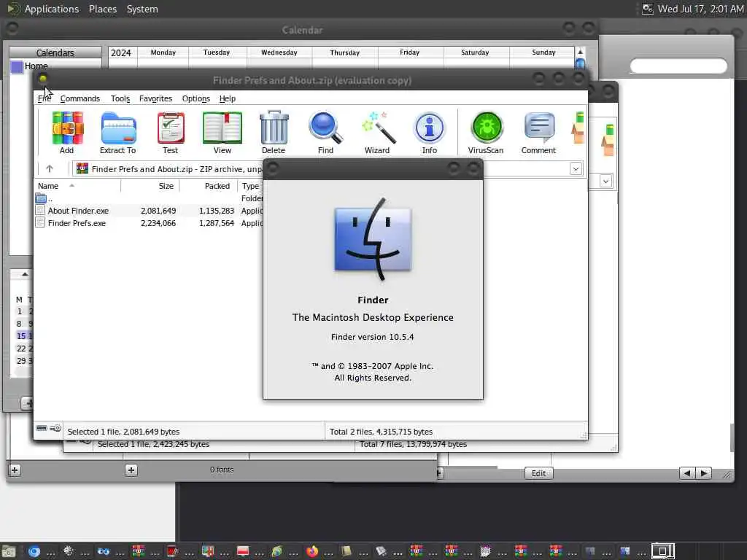Open the System menu in top panel
The image size is (747, 560).
tap(142, 9)
